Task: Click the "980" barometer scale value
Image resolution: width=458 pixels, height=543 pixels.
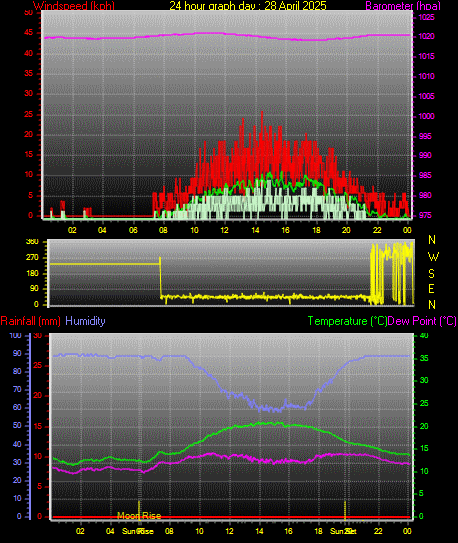Action: click(425, 195)
